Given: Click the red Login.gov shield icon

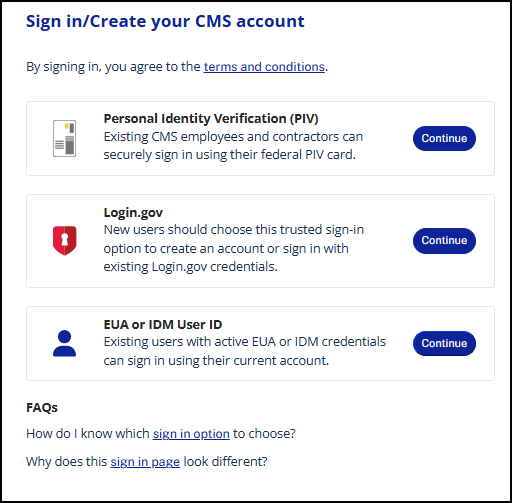Looking at the screenshot, I should click(x=65, y=240).
